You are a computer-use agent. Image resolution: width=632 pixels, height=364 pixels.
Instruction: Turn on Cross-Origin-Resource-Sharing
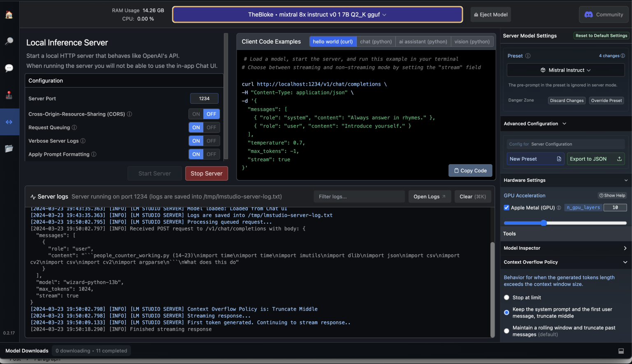tap(196, 114)
